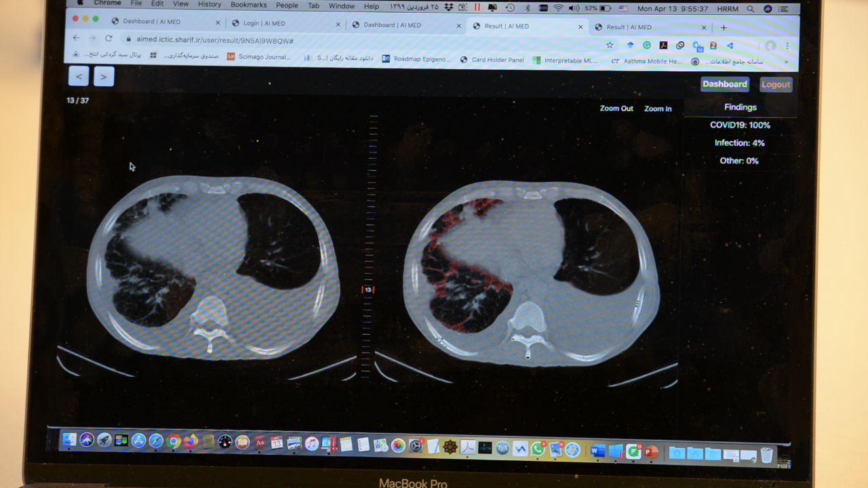Launch Chrome from the dock
This screenshot has height=488, width=868.
174,441
